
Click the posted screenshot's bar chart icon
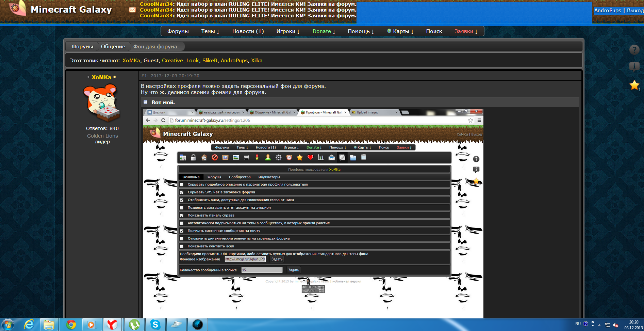[x=321, y=157]
